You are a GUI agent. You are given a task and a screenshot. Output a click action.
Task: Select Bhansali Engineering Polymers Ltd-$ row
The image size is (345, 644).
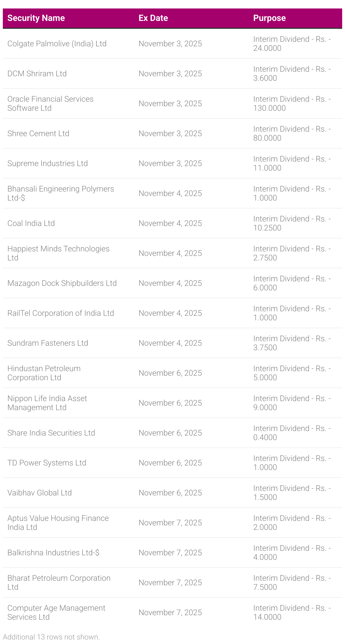pyautogui.click(x=61, y=193)
